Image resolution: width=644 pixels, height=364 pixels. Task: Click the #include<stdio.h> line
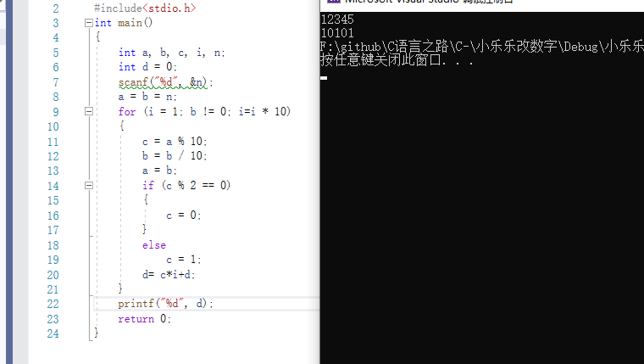click(145, 8)
